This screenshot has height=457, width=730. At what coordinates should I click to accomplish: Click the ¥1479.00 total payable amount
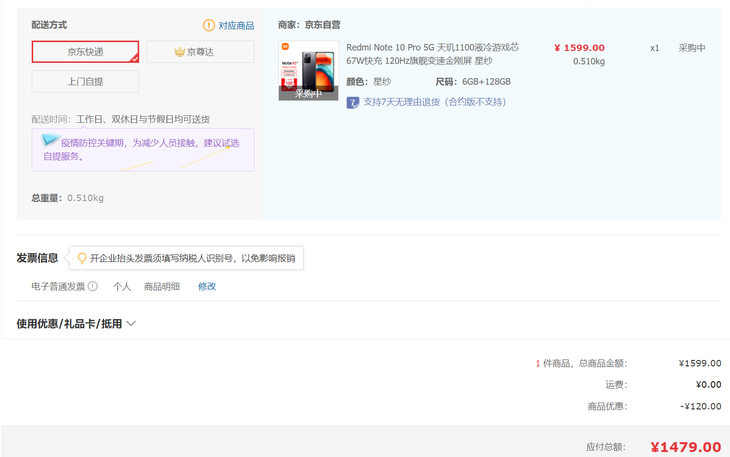[685, 447]
